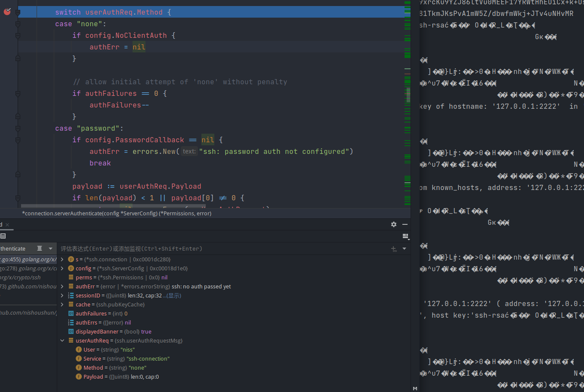This screenshot has height=392, width=584.
Task: Click the struct icon beside perms
Action: tap(71, 277)
